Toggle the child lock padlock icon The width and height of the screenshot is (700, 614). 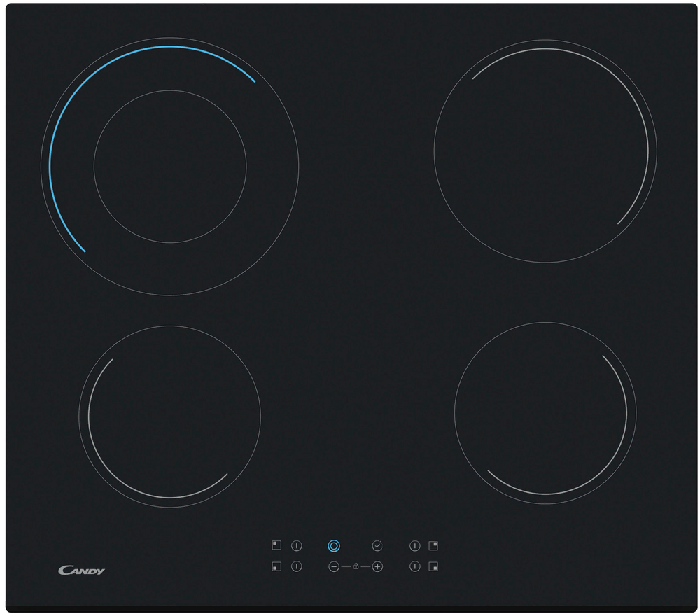click(x=356, y=566)
